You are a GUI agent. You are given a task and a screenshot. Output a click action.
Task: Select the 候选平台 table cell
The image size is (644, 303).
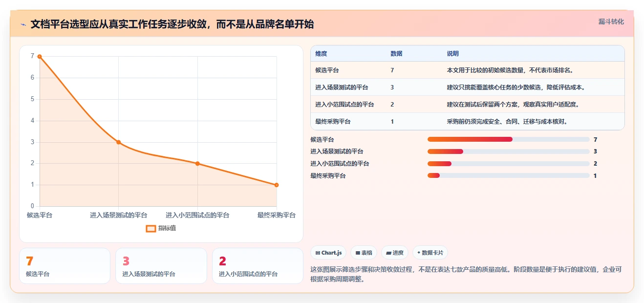(x=327, y=70)
